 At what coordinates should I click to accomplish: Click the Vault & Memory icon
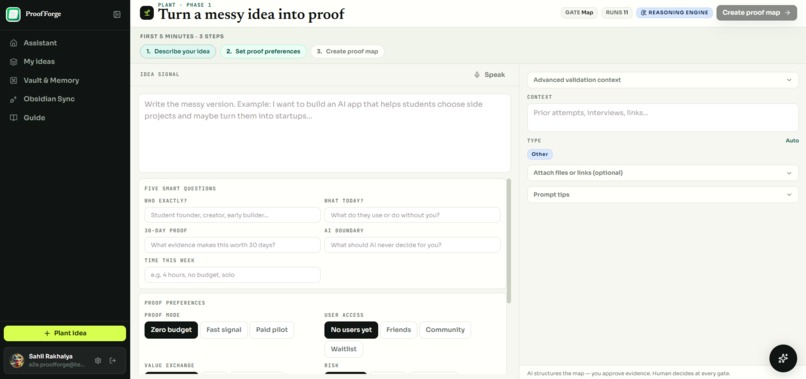pyautogui.click(x=14, y=81)
